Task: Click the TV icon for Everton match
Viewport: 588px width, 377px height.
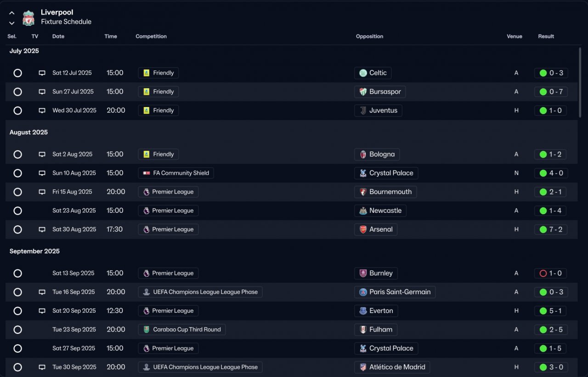Action: tap(42, 311)
